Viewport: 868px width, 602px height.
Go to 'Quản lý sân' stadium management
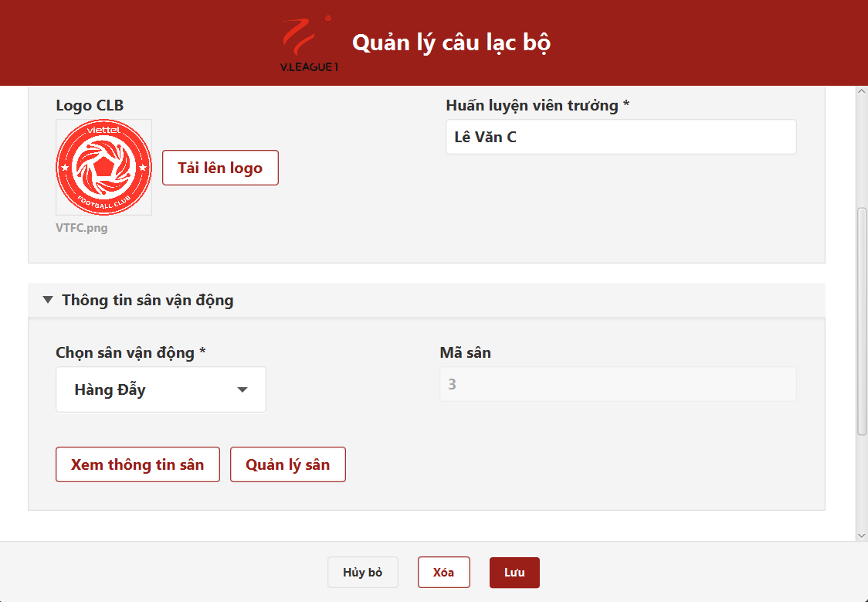(287, 464)
